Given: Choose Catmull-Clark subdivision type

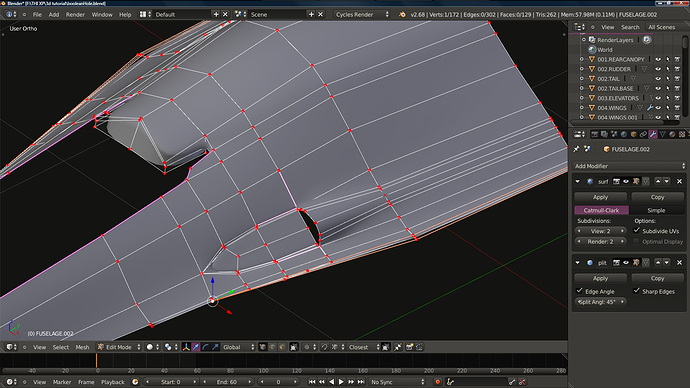Looking at the screenshot, I should [602, 210].
